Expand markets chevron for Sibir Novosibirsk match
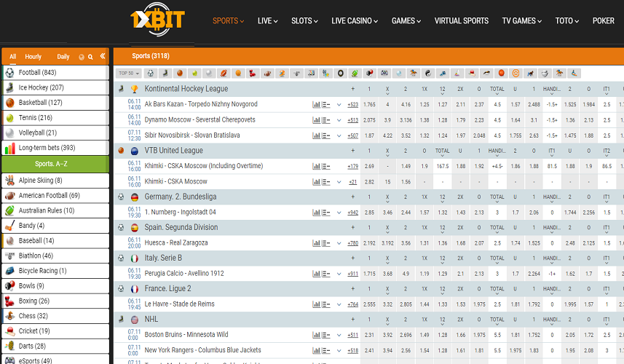This screenshot has width=624, height=364. pos(339,135)
